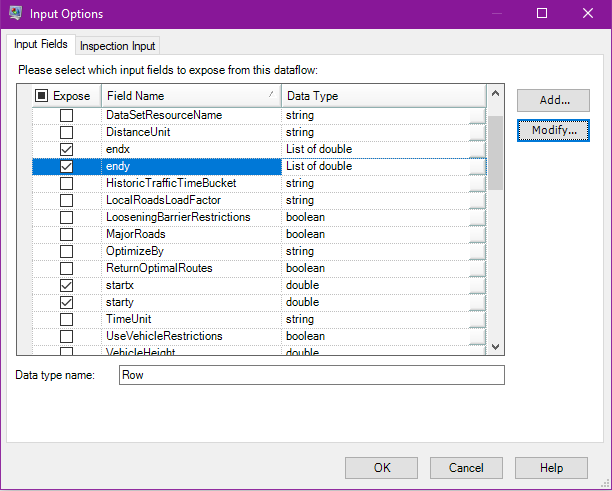Select the DistanceUnit row name

point(138,132)
